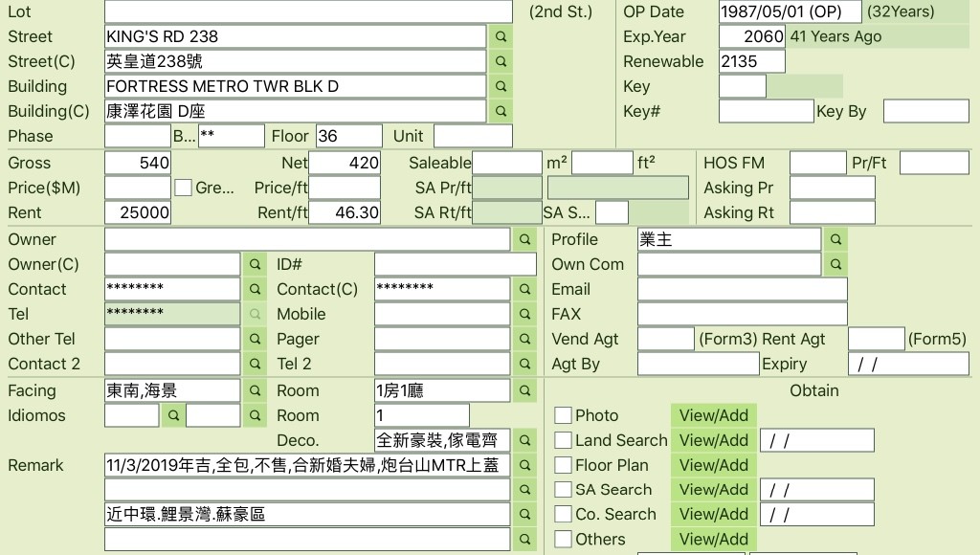Click the Renewable field showing 2135
Image resolution: width=980 pixels, height=555 pixels.
pyautogui.click(x=751, y=61)
